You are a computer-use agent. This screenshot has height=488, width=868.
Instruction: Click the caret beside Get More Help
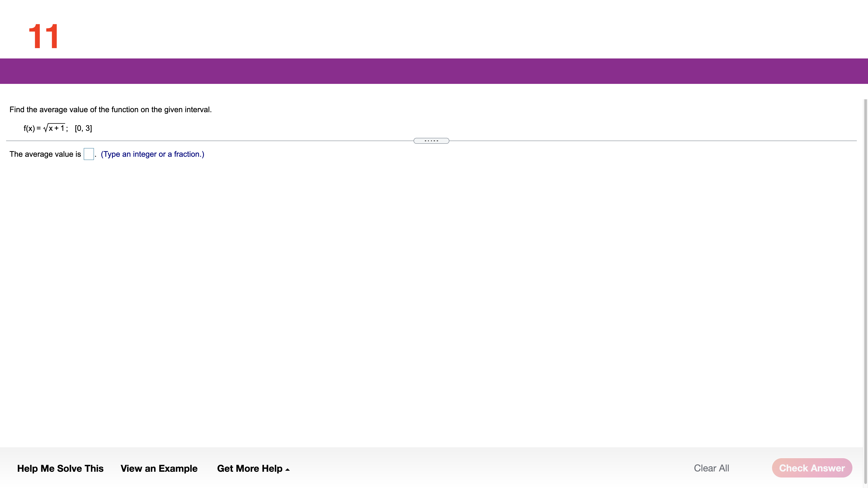pyautogui.click(x=287, y=470)
